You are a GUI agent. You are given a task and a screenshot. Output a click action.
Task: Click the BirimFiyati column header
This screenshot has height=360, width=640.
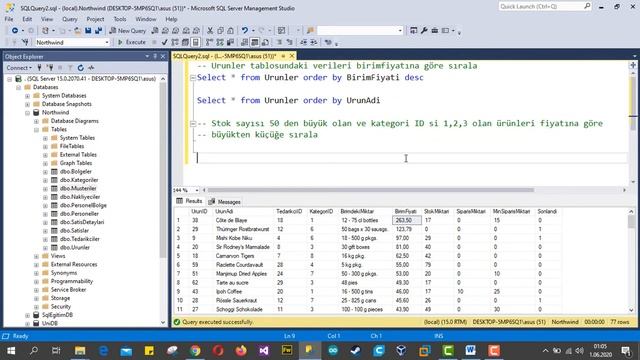[406, 211]
